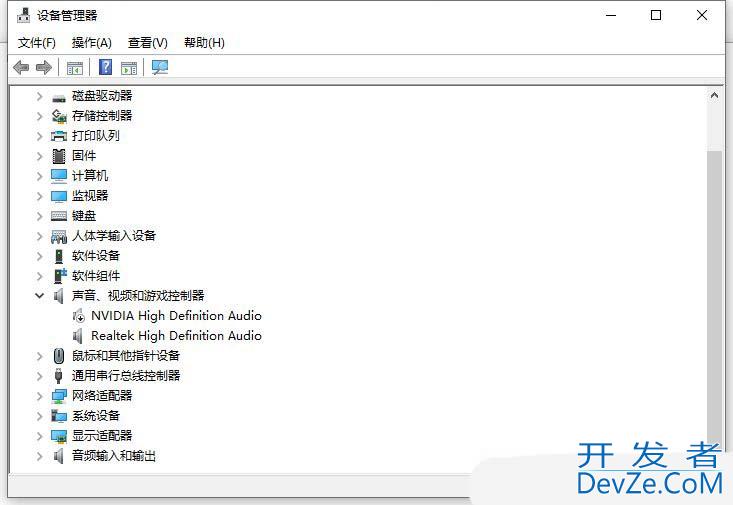This screenshot has height=505, width=733.
Task: Toggle the show/hide console tree toolbar icon
Action: point(74,67)
